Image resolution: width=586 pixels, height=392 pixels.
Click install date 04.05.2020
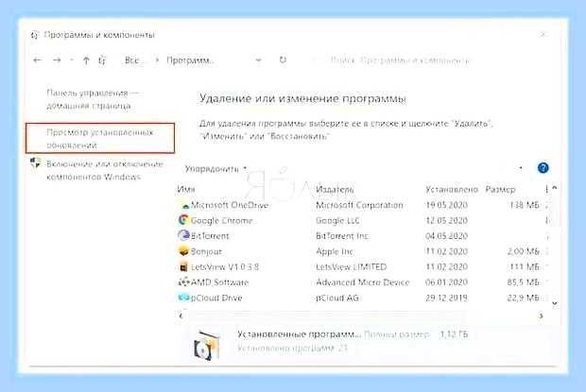(x=447, y=236)
